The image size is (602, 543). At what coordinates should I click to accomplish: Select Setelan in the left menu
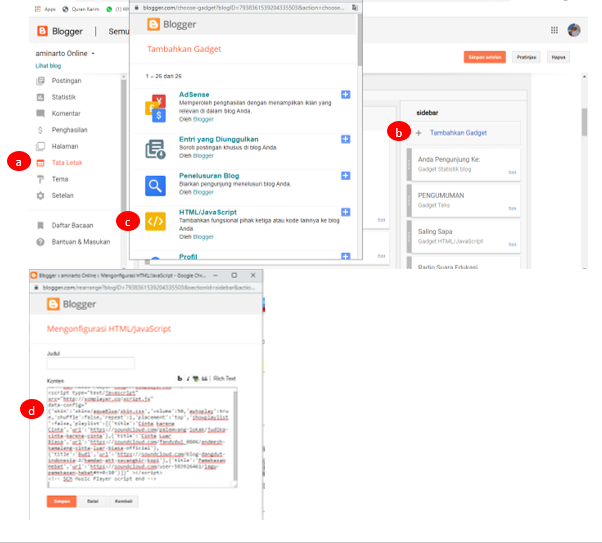63,195
